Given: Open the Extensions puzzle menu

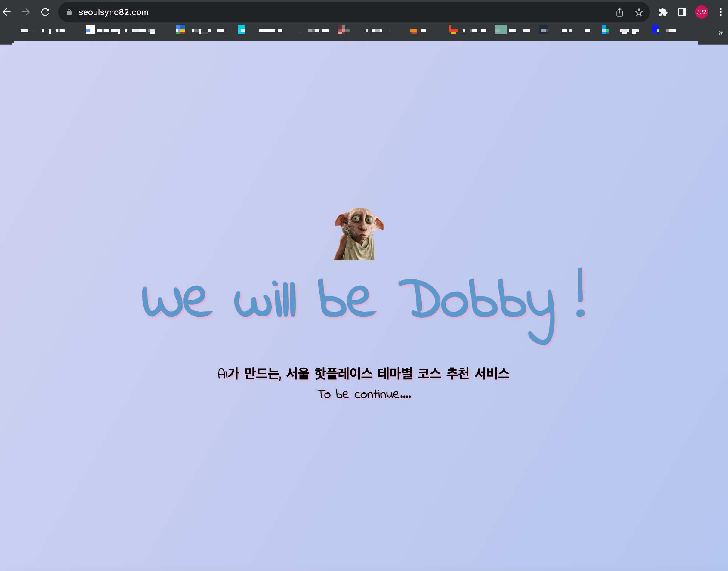Looking at the screenshot, I should 663,12.
